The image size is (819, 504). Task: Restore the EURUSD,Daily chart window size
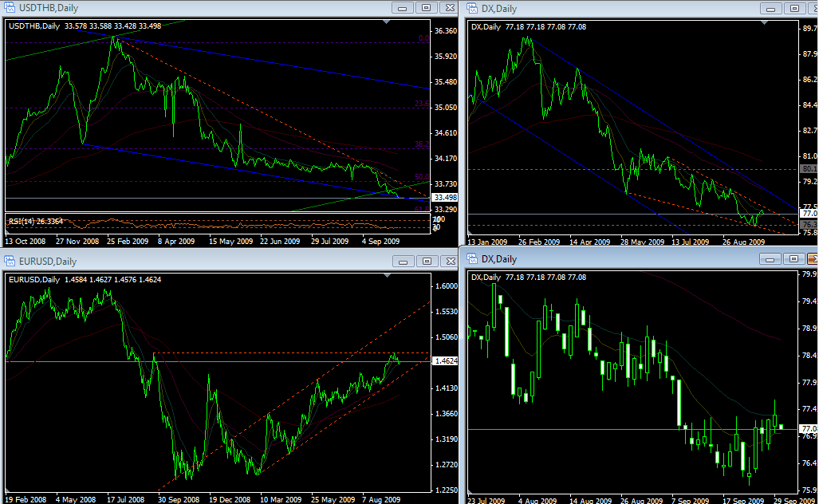[x=427, y=261]
